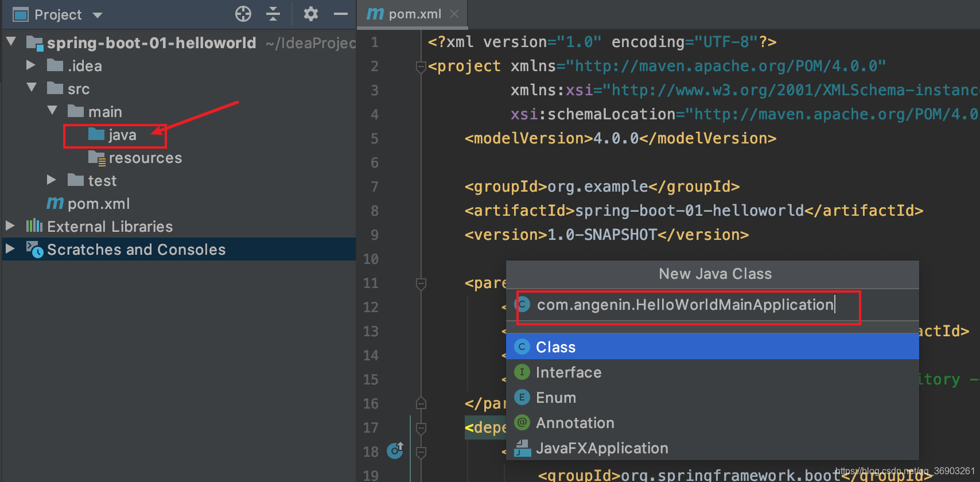Screen dimensions: 980x482
Task: Click the gutter icon on line 18
Action: coord(395,451)
